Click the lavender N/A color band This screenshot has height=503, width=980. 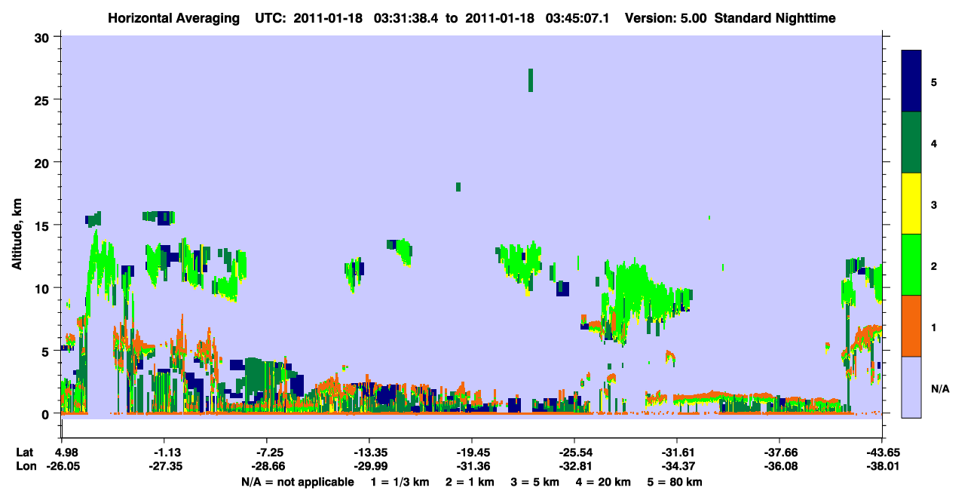911,387
